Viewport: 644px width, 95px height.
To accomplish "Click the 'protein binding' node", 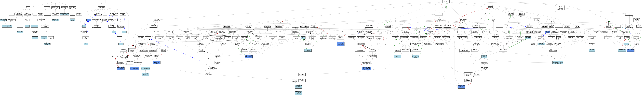I will [11, 14].
